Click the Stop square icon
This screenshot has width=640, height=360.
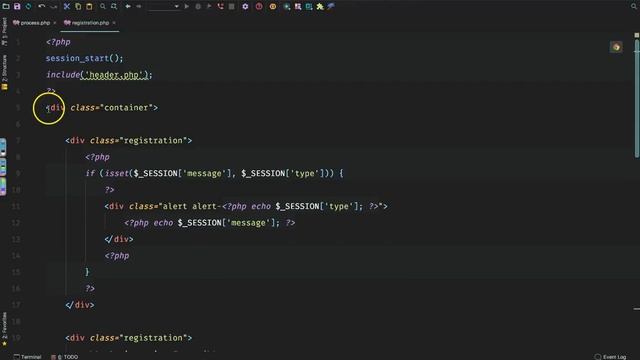point(231,7)
